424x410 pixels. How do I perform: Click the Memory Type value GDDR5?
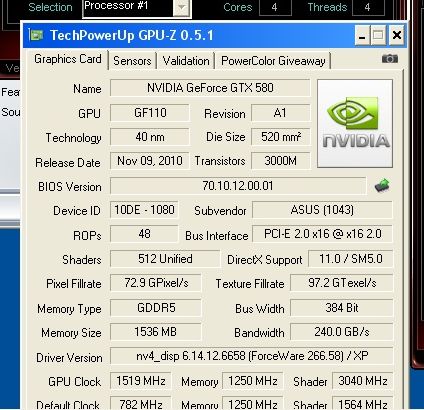pyautogui.click(x=156, y=308)
